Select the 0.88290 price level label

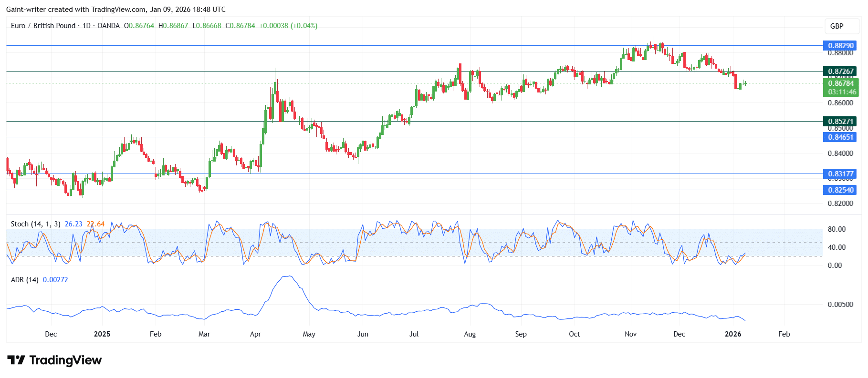840,46
